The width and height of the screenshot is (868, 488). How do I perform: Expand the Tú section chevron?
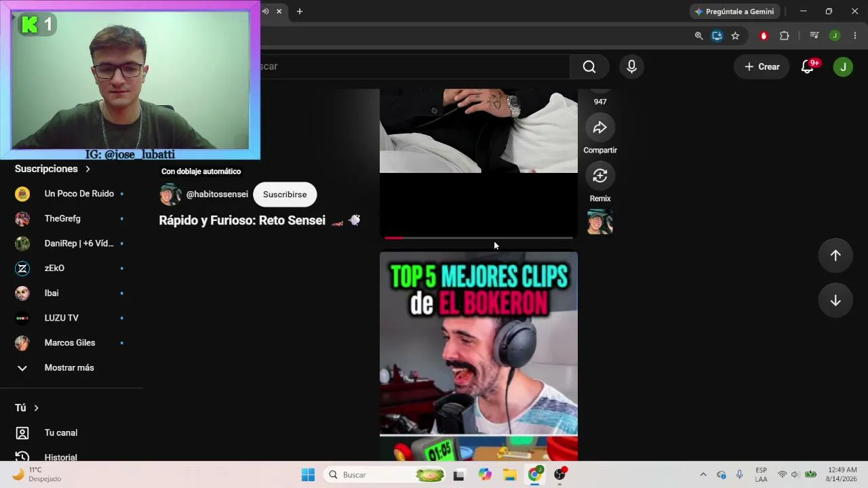tap(36, 408)
